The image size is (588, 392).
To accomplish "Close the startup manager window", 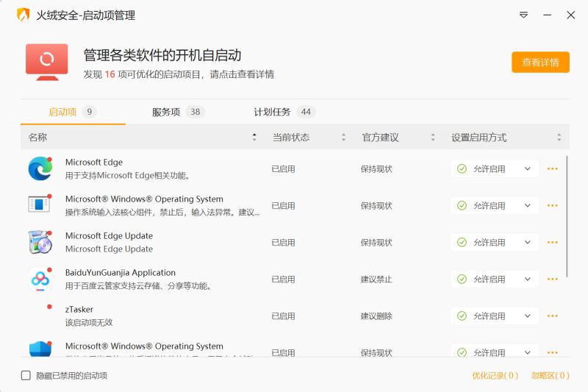I will click(571, 15).
